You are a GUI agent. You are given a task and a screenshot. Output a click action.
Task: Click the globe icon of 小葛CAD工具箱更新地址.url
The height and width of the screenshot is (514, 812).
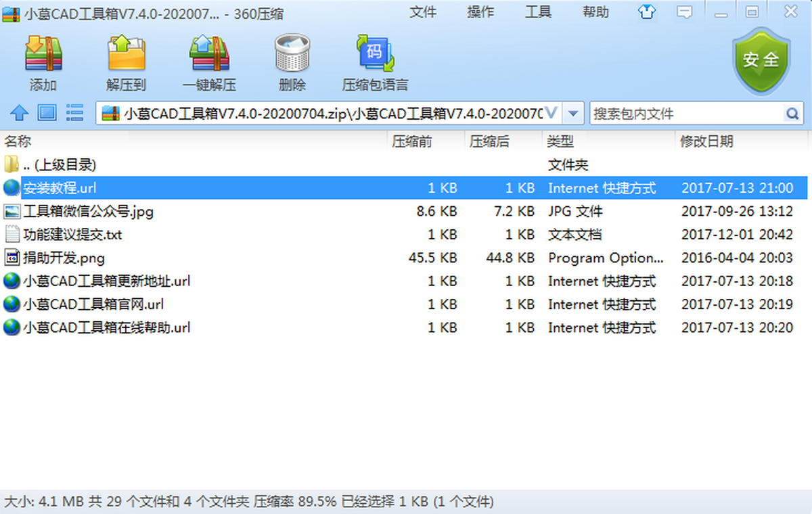click(12, 281)
